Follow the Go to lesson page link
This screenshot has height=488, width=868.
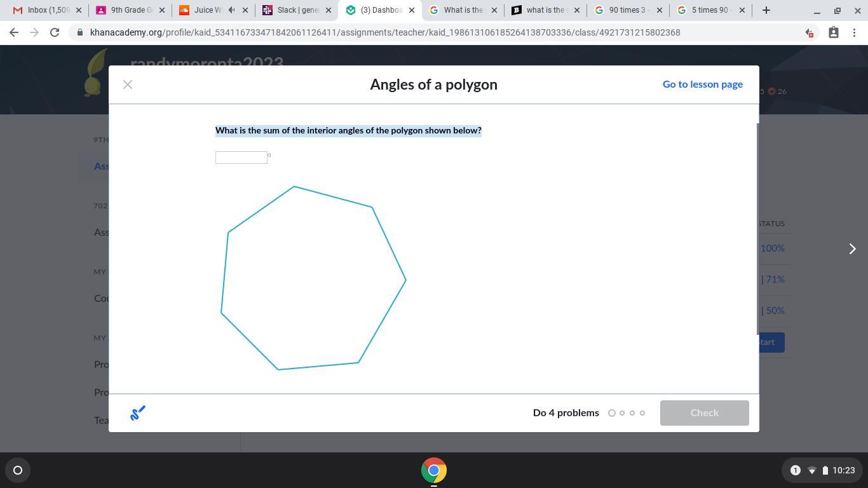(x=703, y=85)
